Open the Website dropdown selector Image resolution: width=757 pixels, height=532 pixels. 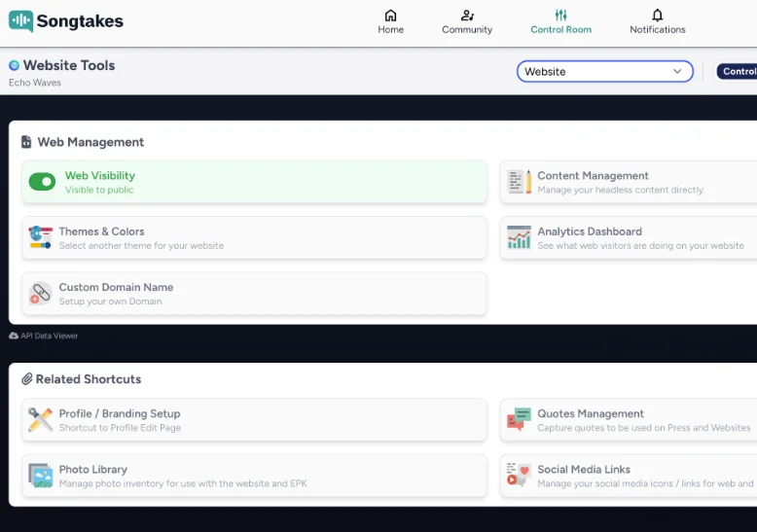[605, 71]
